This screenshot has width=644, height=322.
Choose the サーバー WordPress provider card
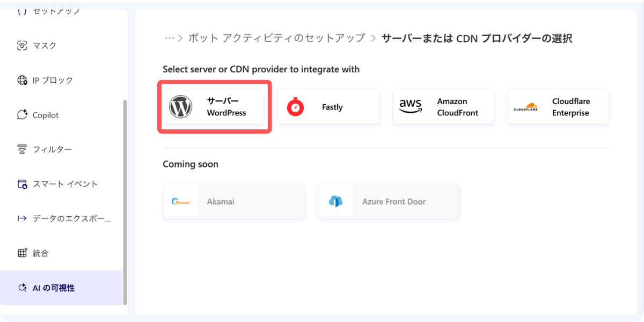[x=214, y=107]
